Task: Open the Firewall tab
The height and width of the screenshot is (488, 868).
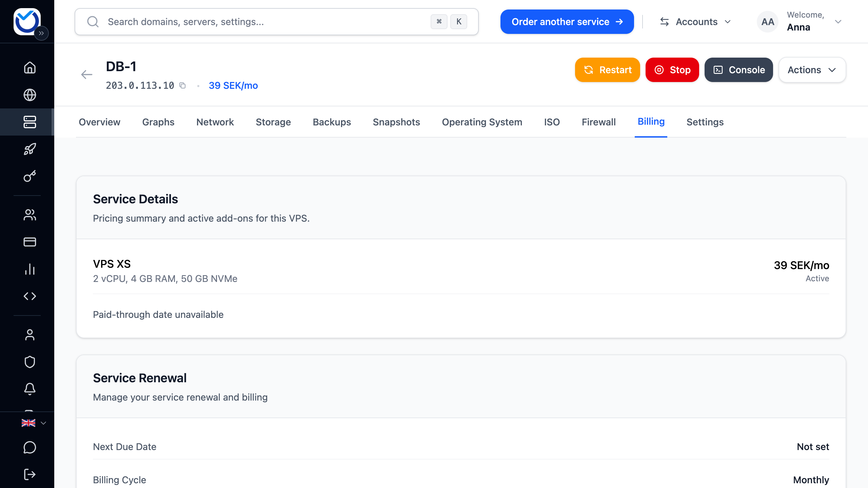Action: pyautogui.click(x=599, y=122)
